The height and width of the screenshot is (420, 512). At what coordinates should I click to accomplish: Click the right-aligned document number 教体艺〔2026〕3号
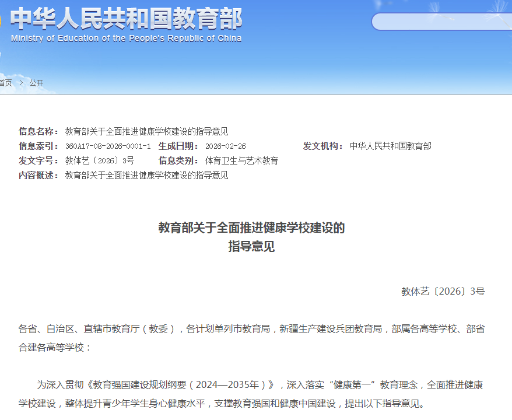(443, 291)
